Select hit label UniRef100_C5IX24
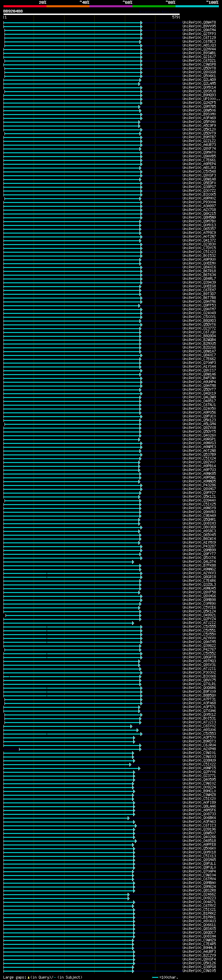Image resolution: width=222 pixels, height=980 pixels. [x=199, y=459]
